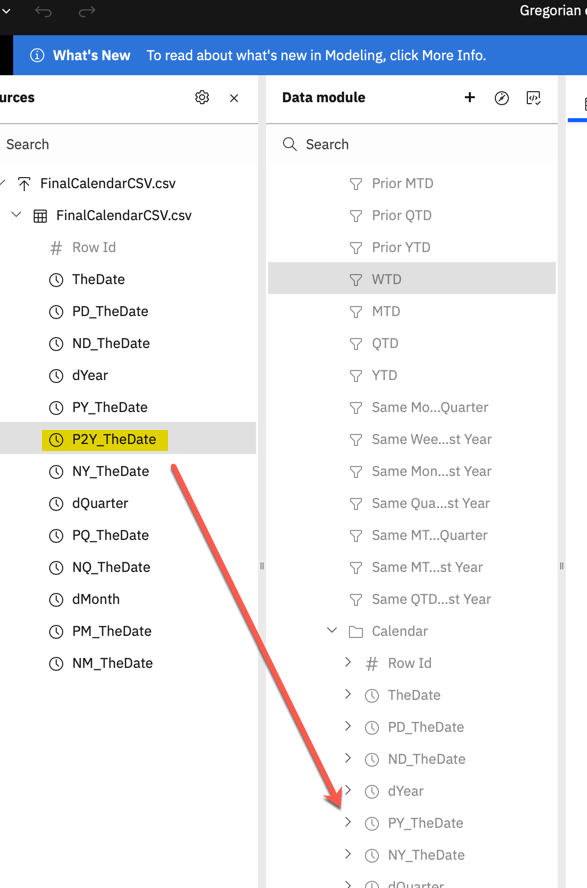Select the WTD filter item
The width and height of the screenshot is (587, 888).
(x=412, y=279)
